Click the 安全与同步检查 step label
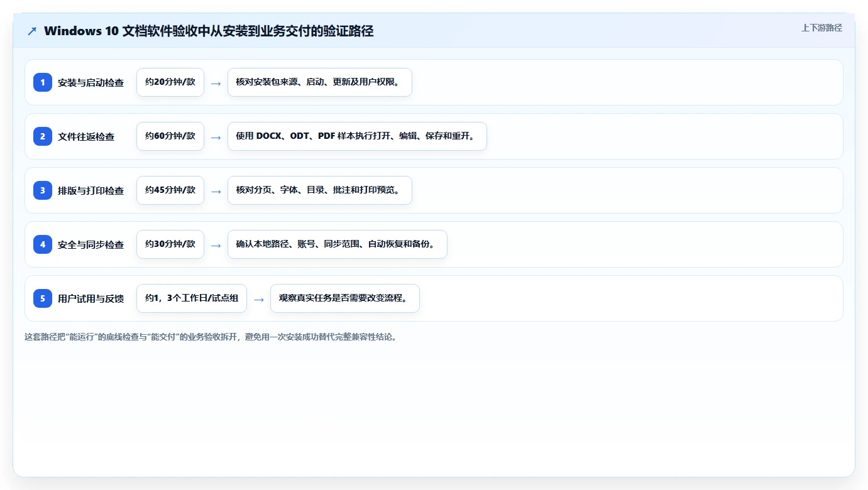The height and width of the screenshot is (490, 868). click(91, 244)
